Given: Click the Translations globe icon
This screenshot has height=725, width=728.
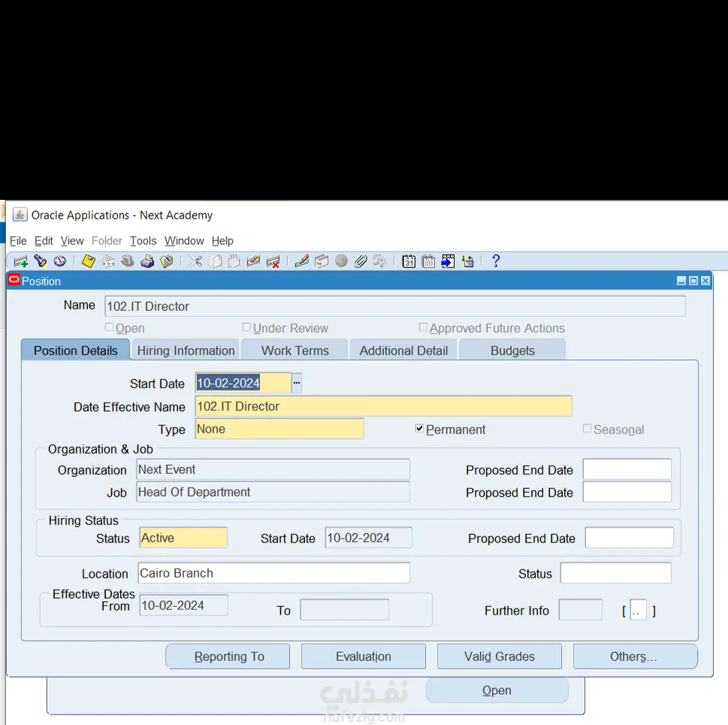Looking at the screenshot, I should click(341, 261).
